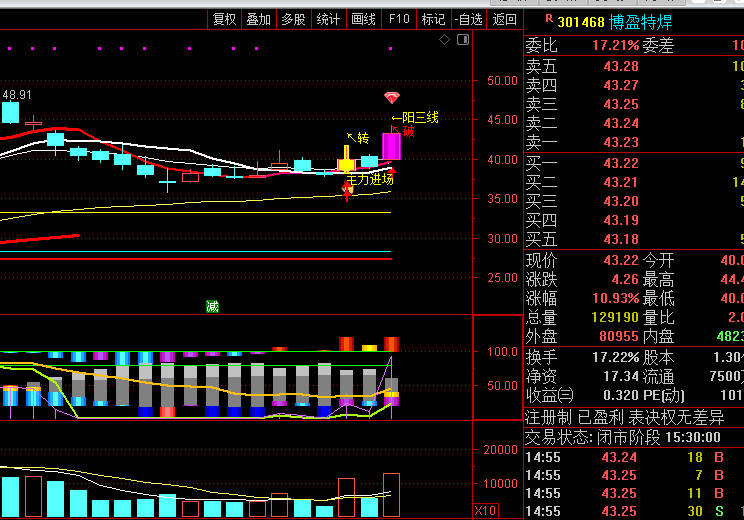The image size is (744, 520).
Task: Toggle the 多股 multi-stock view
Action: [x=293, y=19]
